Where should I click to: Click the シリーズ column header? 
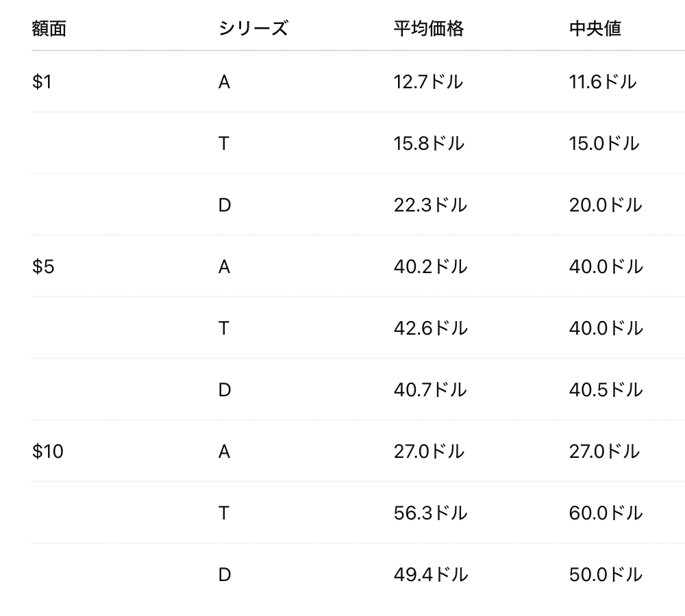(253, 29)
